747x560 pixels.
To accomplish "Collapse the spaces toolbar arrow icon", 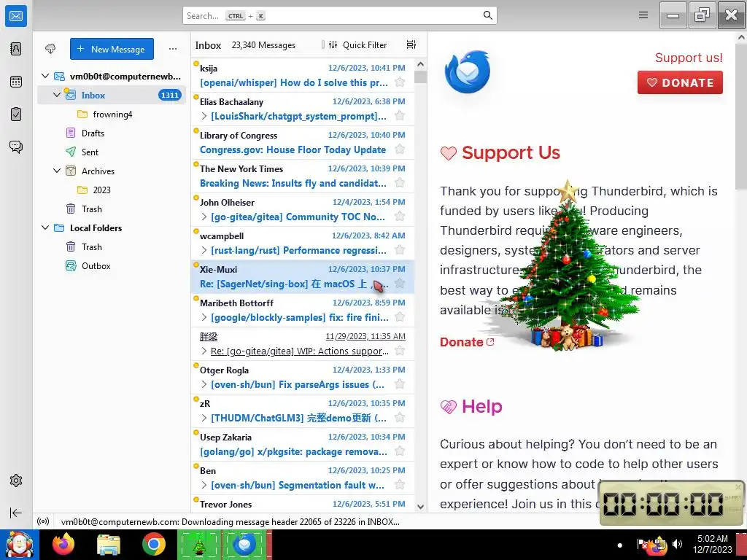I will pyautogui.click(x=16, y=513).
